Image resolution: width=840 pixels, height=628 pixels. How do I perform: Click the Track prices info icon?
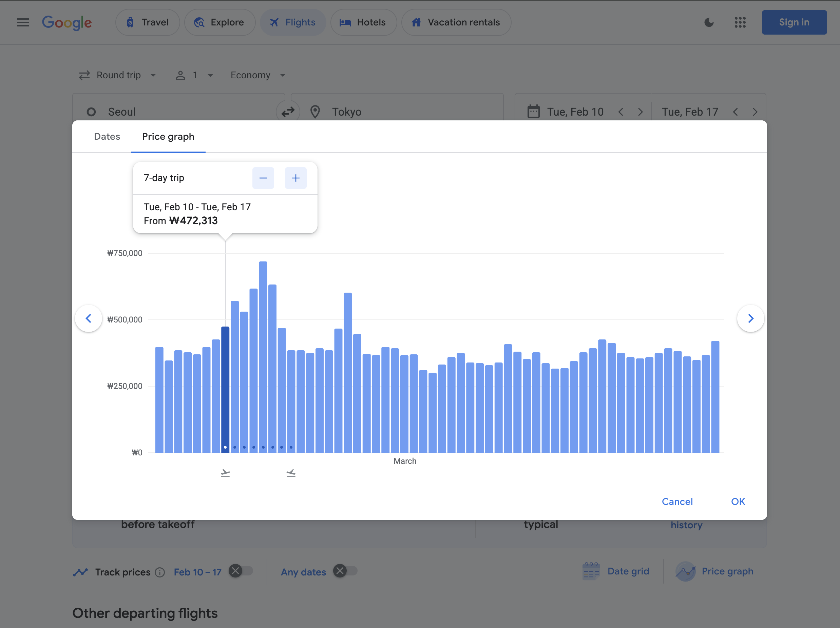(160, 572)
